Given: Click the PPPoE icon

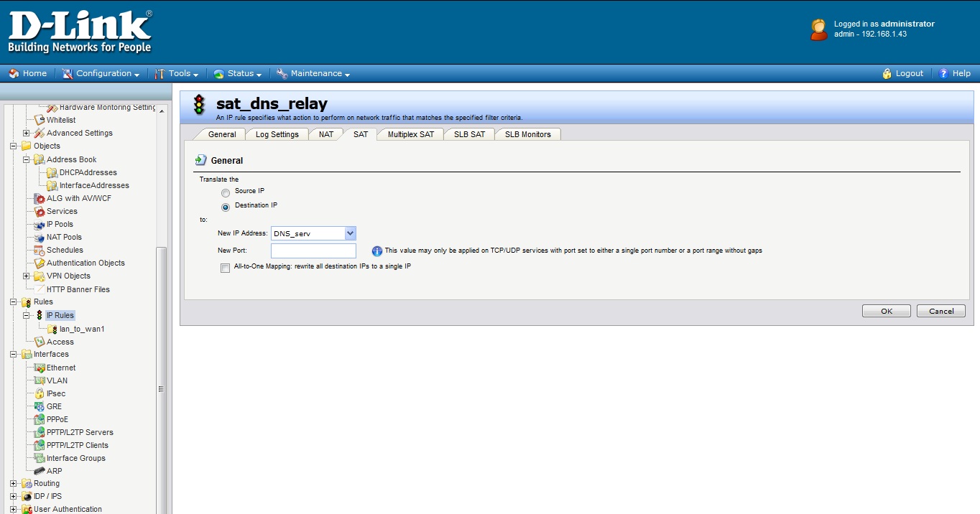Looking at the screenshot, I should coord(40,419).
